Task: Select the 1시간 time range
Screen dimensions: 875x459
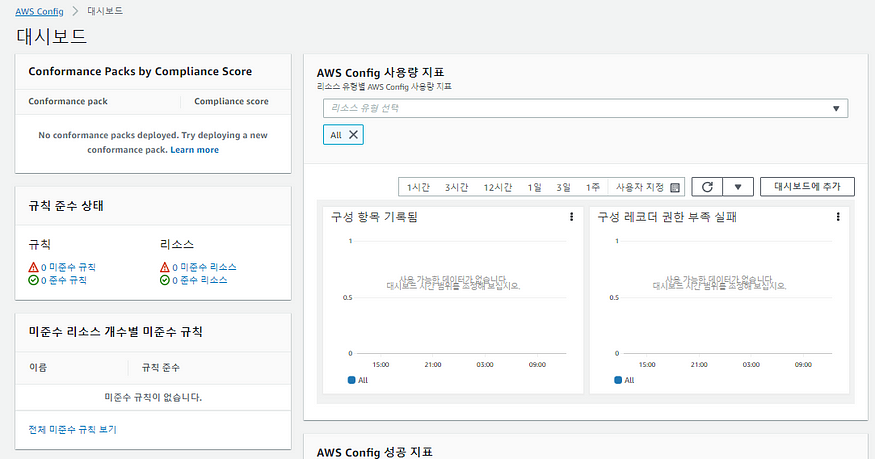Action: (x=418, y=187)
